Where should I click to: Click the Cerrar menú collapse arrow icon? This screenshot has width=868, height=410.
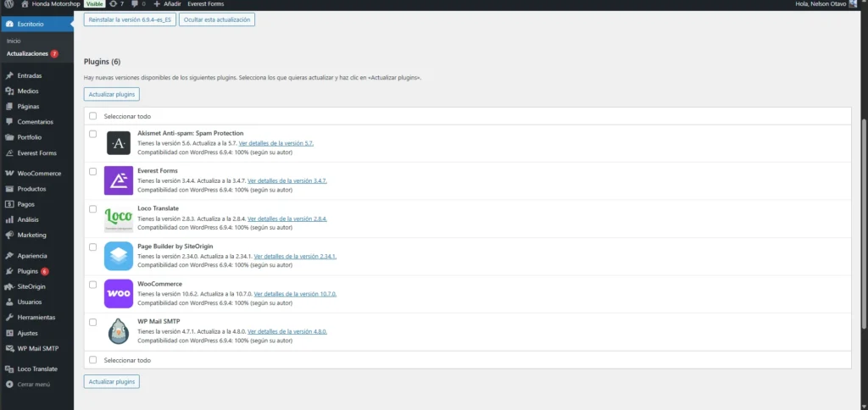[x=9, y=384]
